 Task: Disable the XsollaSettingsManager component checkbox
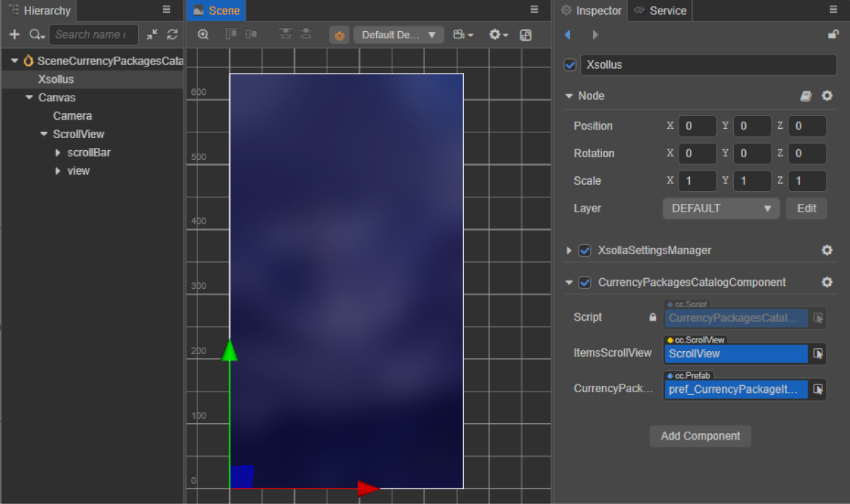tap(585, 251)
